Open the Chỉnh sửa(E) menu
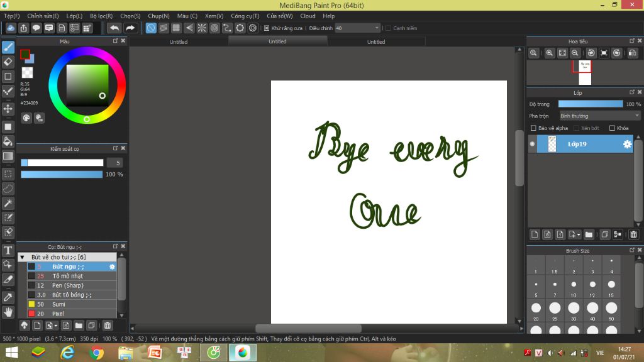The width and height of the screenshot is (644, 362). (43, 16)
